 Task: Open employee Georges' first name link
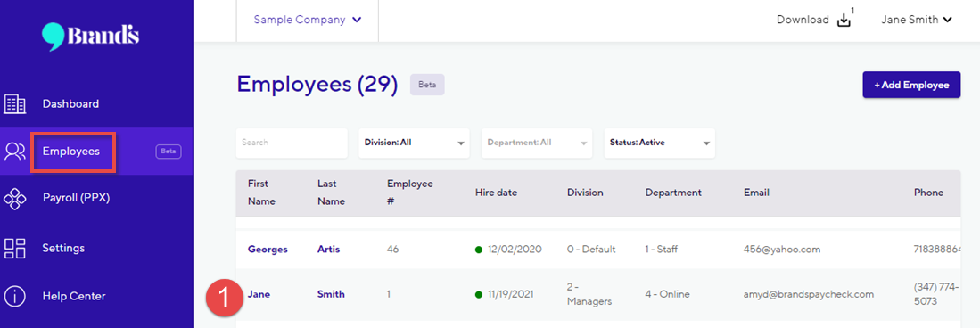point(268,250)
